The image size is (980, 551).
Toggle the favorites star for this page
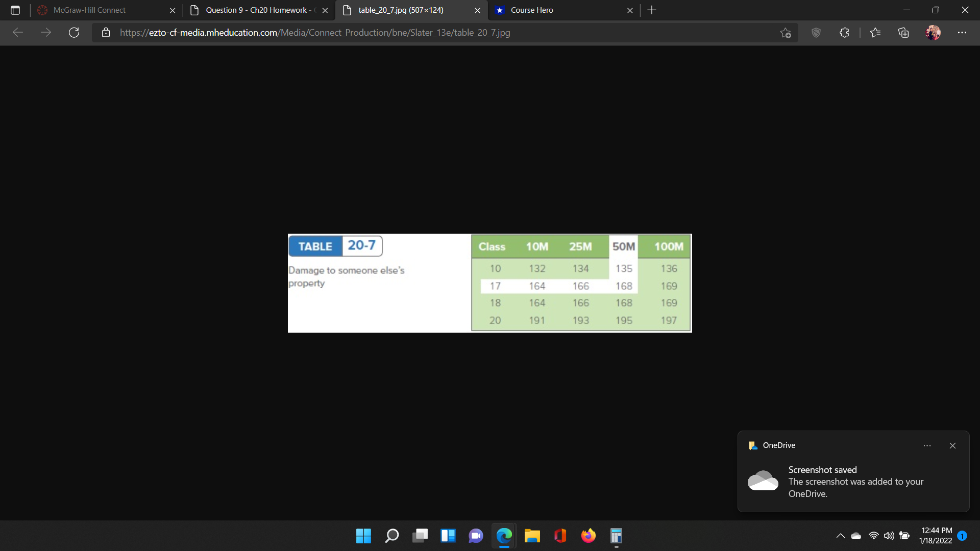click(x=786, y=32)
